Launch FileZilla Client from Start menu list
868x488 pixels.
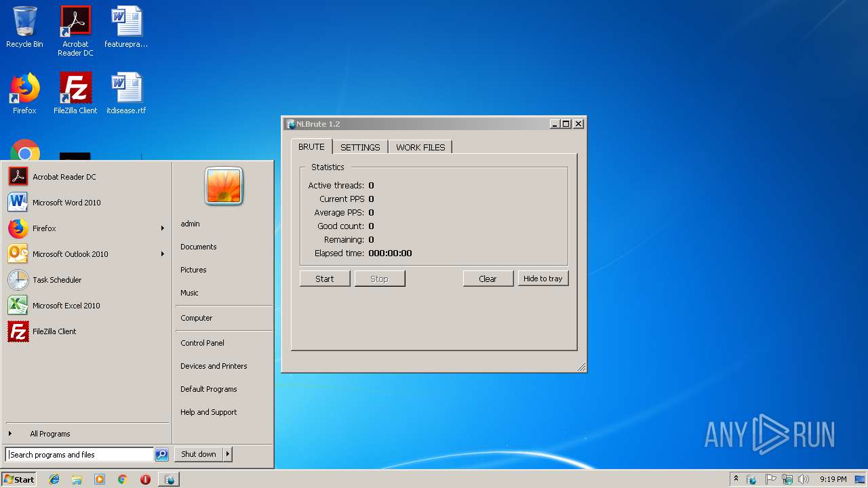[x=86, y=331]
